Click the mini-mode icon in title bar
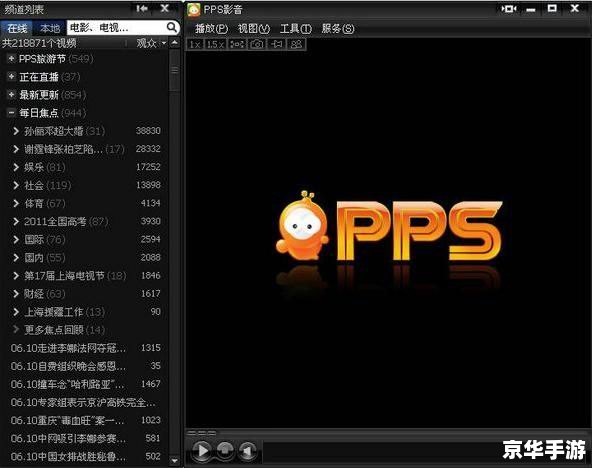Viewport: 592px width, 468px height. coord(509,8)
